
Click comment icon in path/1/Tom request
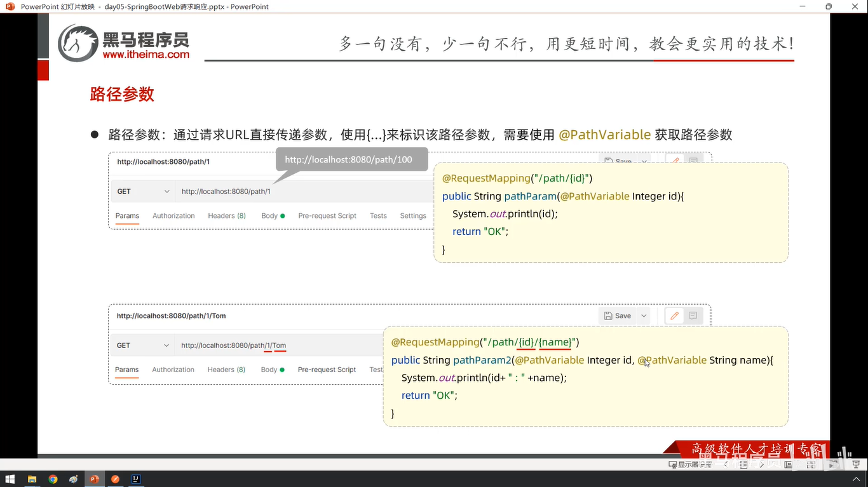click(x=693, y=316)
